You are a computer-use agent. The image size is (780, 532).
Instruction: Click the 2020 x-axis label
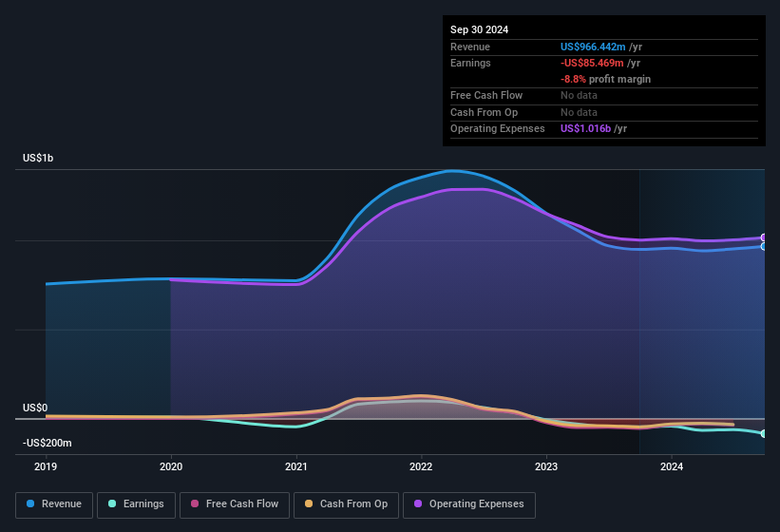pos(171,466)
